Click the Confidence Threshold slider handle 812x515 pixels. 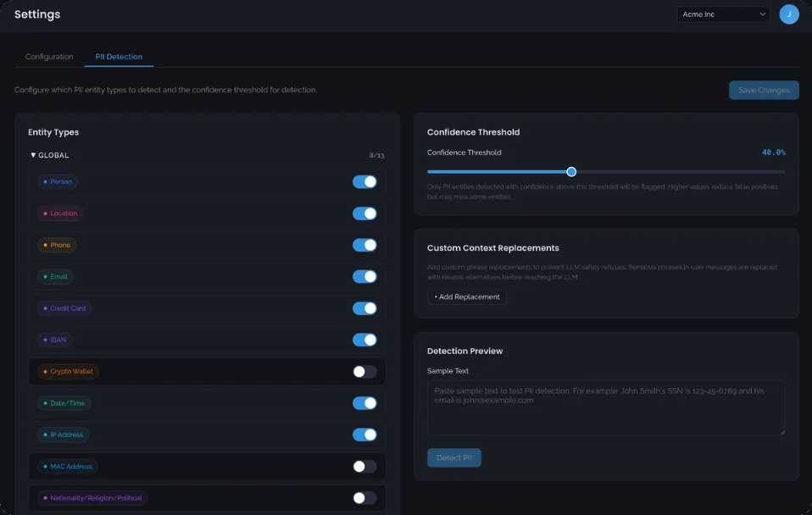pyautogui.click(x=571, y=172)
